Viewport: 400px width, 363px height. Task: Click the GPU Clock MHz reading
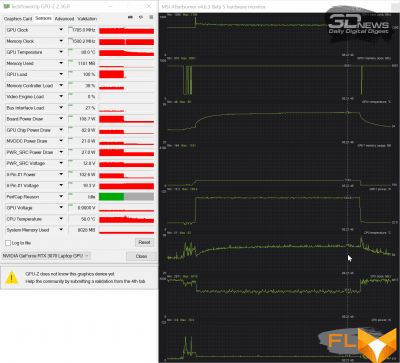(82, 30)
